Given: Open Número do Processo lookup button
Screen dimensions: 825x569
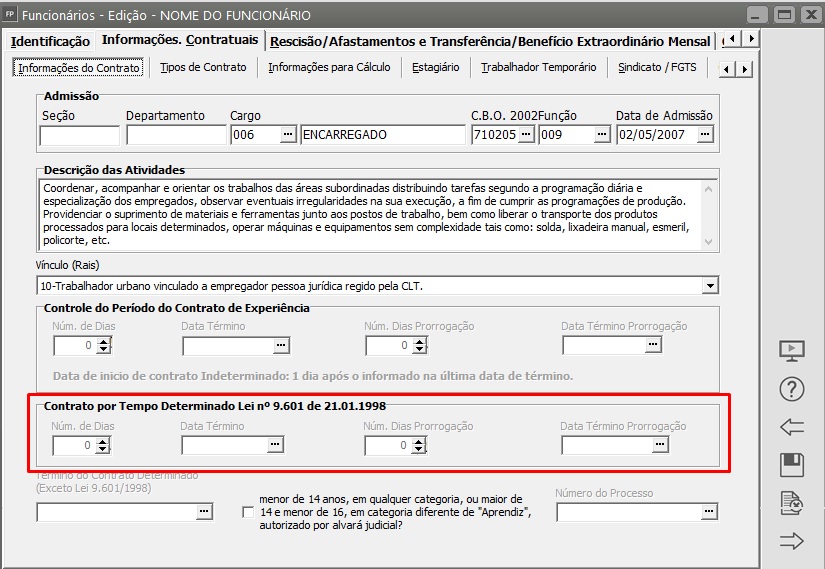Looking at the screenshot, I should pos(709,512).
